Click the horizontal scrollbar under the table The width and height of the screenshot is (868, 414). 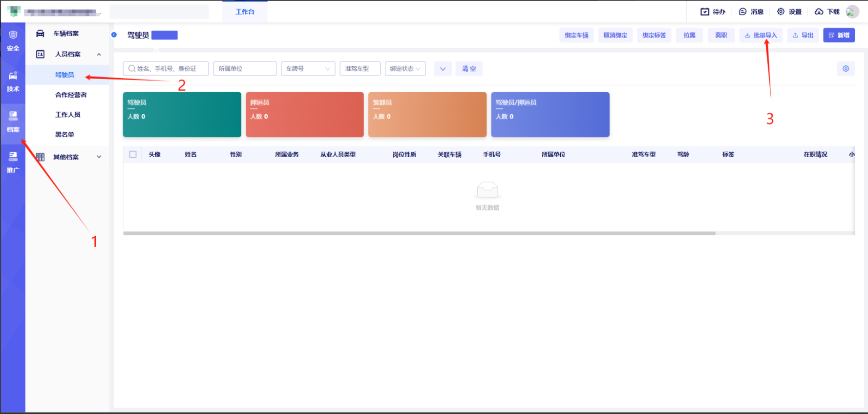(419, 233)
